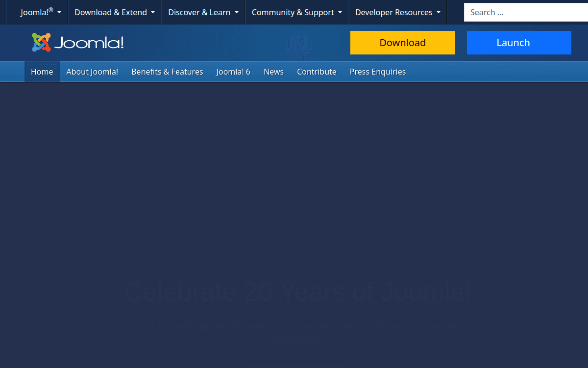Click the Celebrate 20 Years heading
The width and height of the screenshot is (588, 368).
click(x=297, y=292)
